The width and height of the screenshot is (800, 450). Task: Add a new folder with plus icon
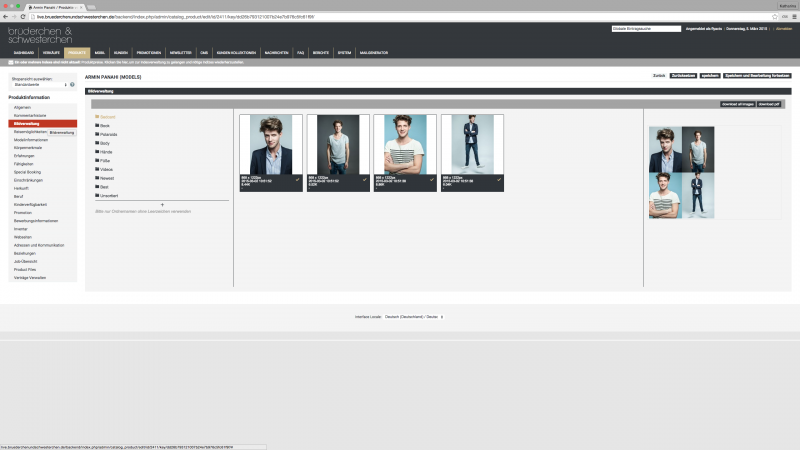point(162,205)
